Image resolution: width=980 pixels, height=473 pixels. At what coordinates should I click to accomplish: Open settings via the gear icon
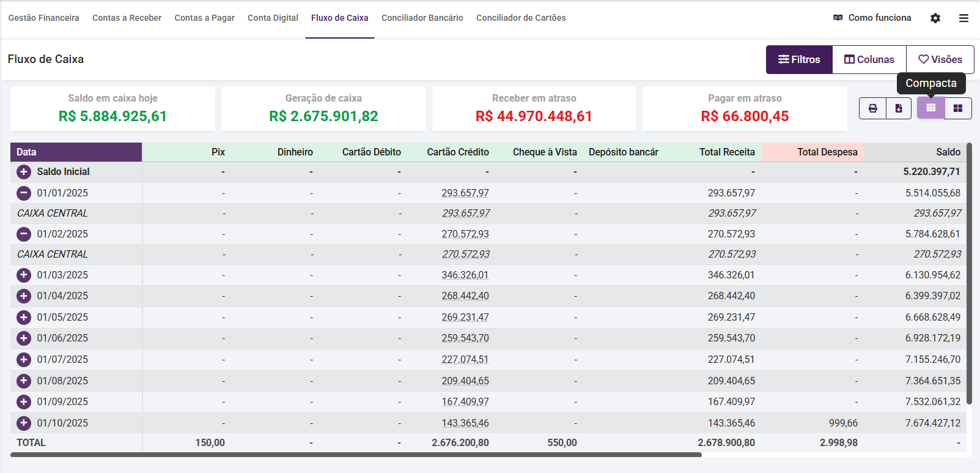pos(935,18)
